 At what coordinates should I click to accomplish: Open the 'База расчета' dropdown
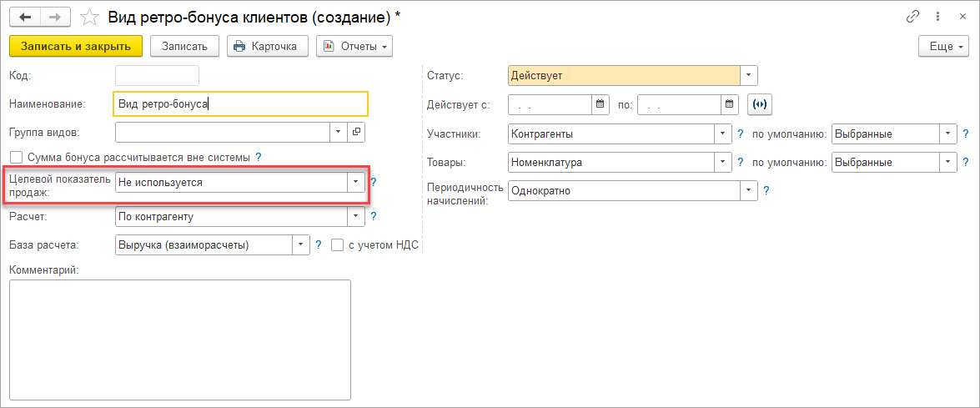tap(300, 244)
